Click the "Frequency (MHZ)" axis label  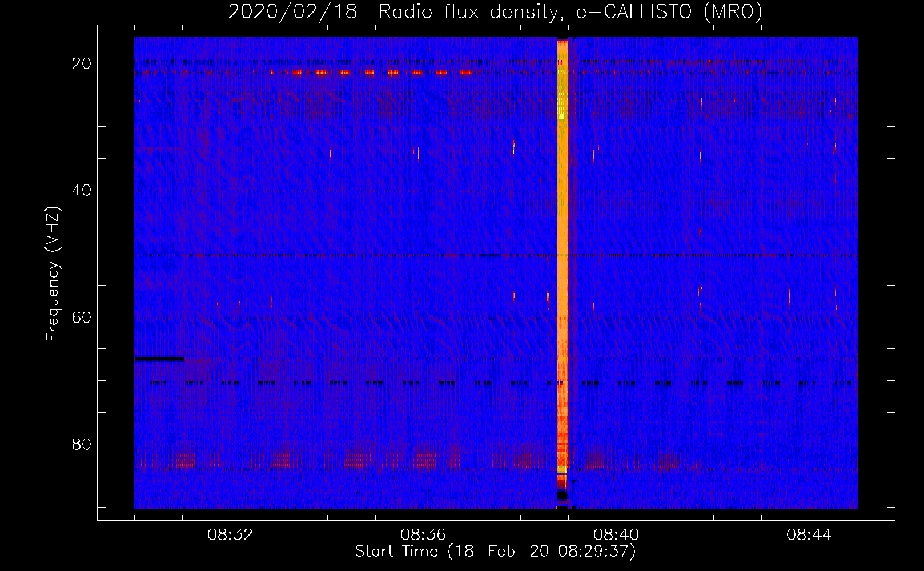point(53,274)
